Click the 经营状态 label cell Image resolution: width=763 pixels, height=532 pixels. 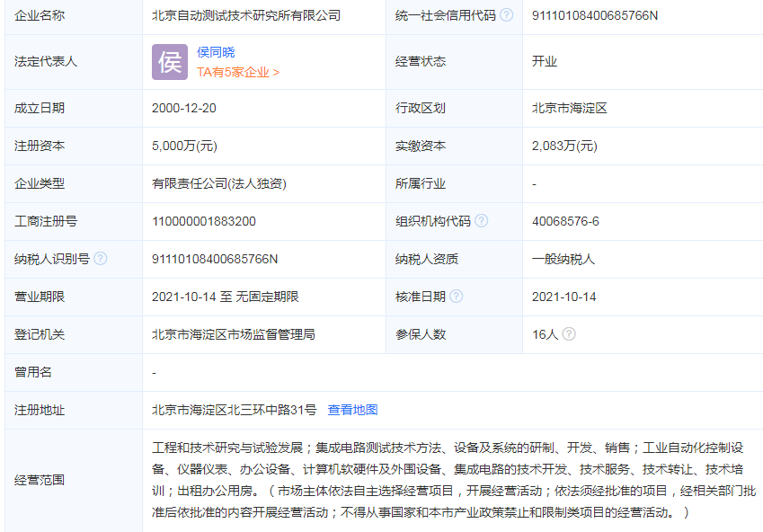pos(454,62)
